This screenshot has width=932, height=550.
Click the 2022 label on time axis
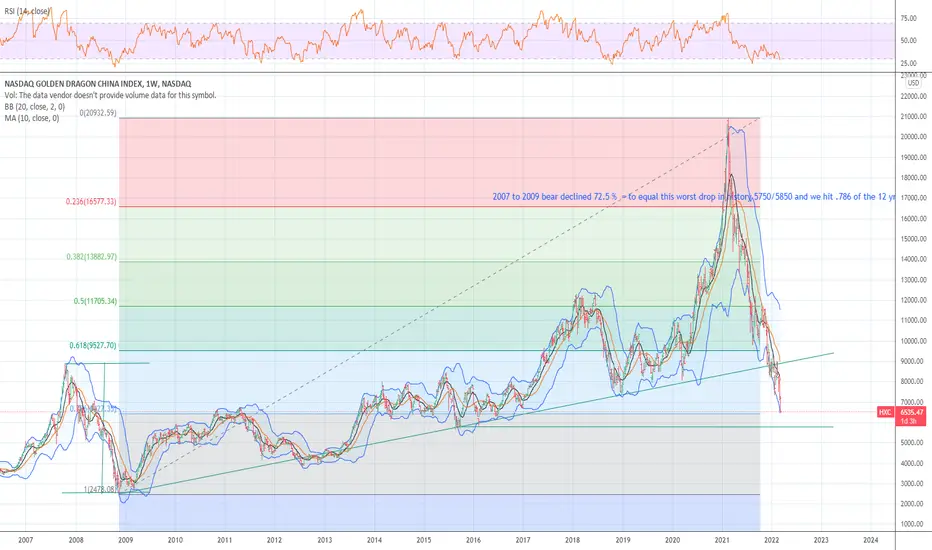[772, 540]
